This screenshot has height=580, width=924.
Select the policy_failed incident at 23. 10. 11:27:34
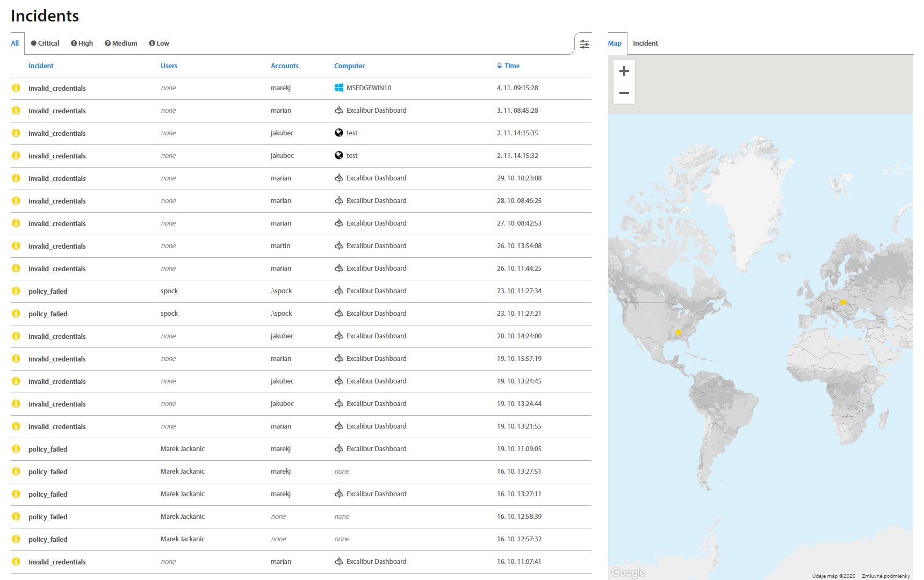click(48, 291)
